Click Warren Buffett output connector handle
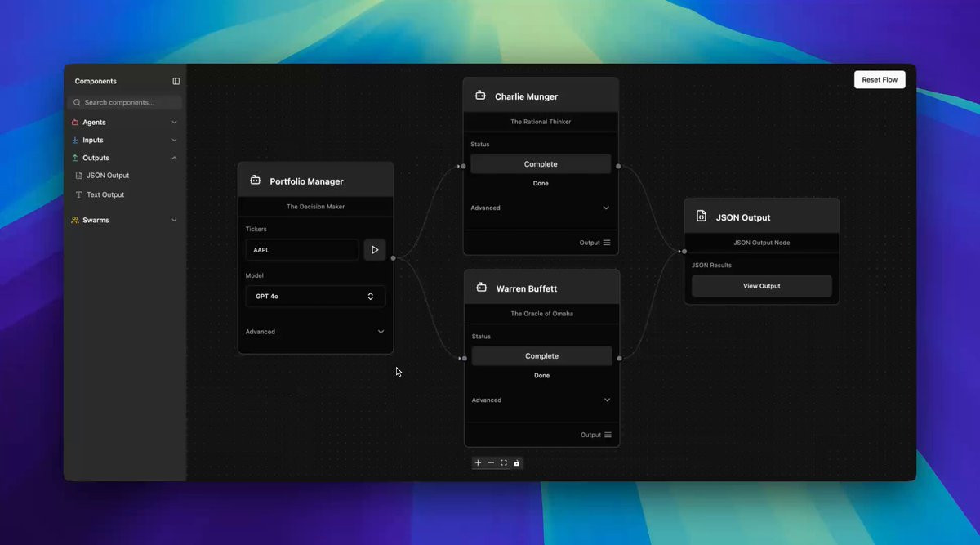The height and width of the screenshot is (545, 980). 620,358
